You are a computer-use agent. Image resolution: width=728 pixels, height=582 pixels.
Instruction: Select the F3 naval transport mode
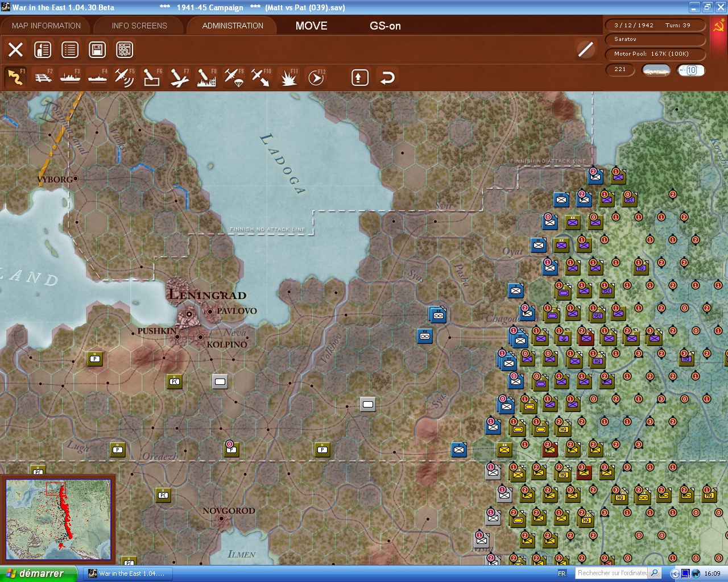pyautogui.click(x=71, y=77)
